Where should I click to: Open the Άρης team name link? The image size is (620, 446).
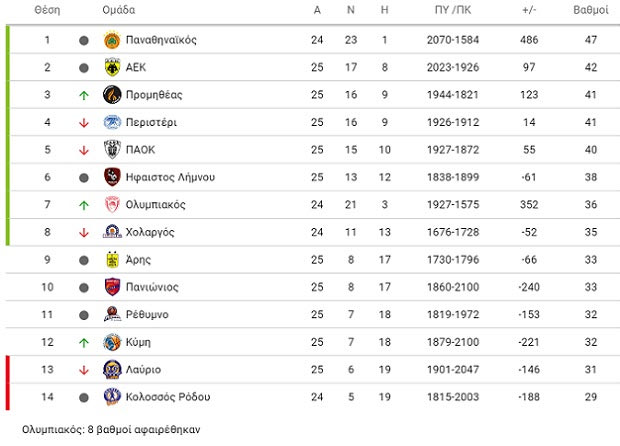click(x=138, y=260)
